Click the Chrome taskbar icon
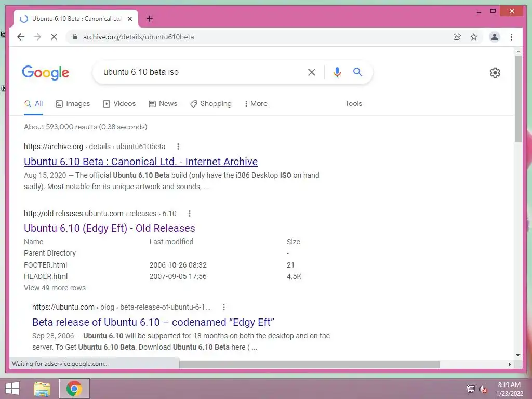 (x=74, y=389)
